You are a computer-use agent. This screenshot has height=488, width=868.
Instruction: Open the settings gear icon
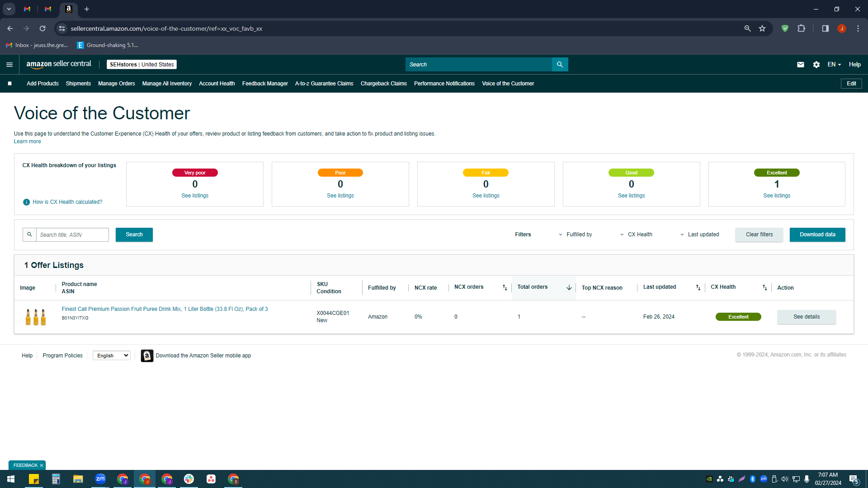coord(816,65)
